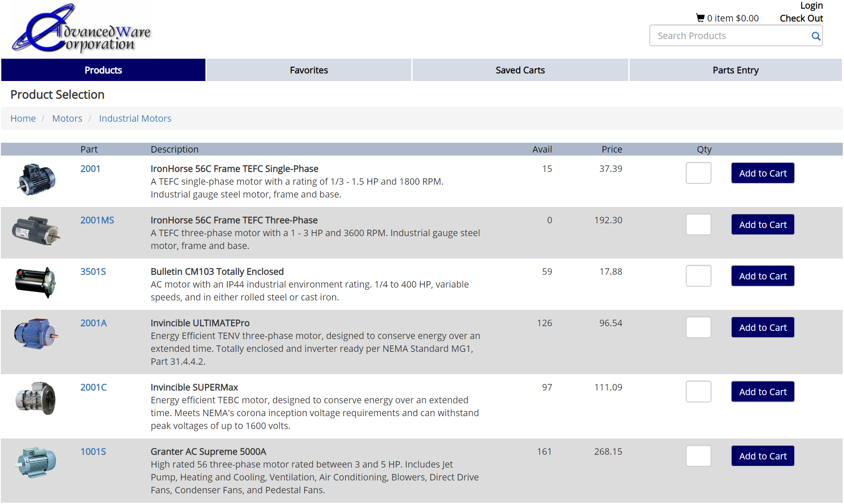Click the quantity box for 1001S
The image size is (844, 504).
tap(699, 456)
